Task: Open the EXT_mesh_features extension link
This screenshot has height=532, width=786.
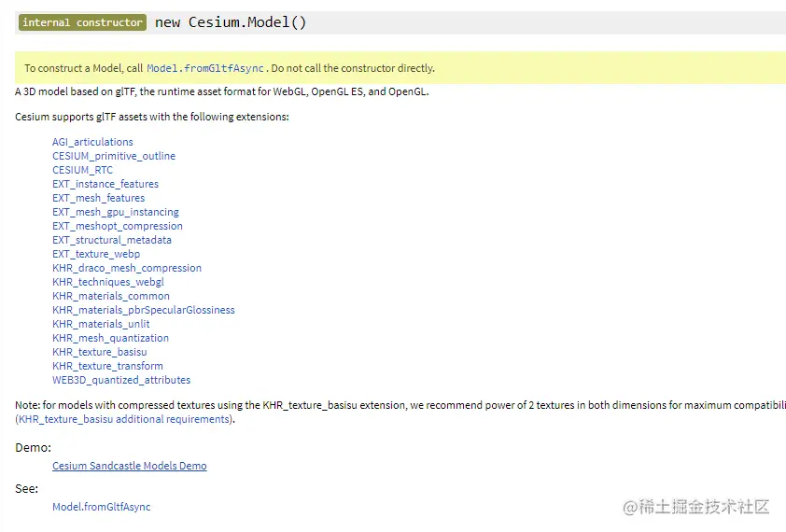Action: pyautogui.click(x=98, y=198)
